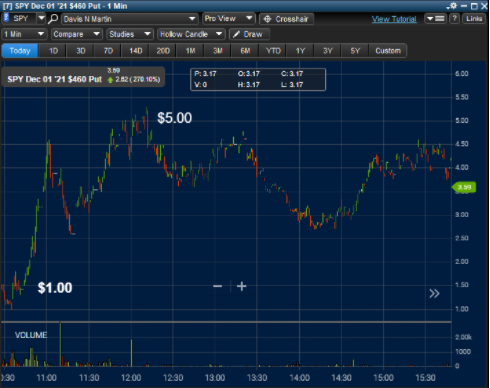Open the Compare dropdown
Viewport: 490px width, 388px height.
pos(76,34)
